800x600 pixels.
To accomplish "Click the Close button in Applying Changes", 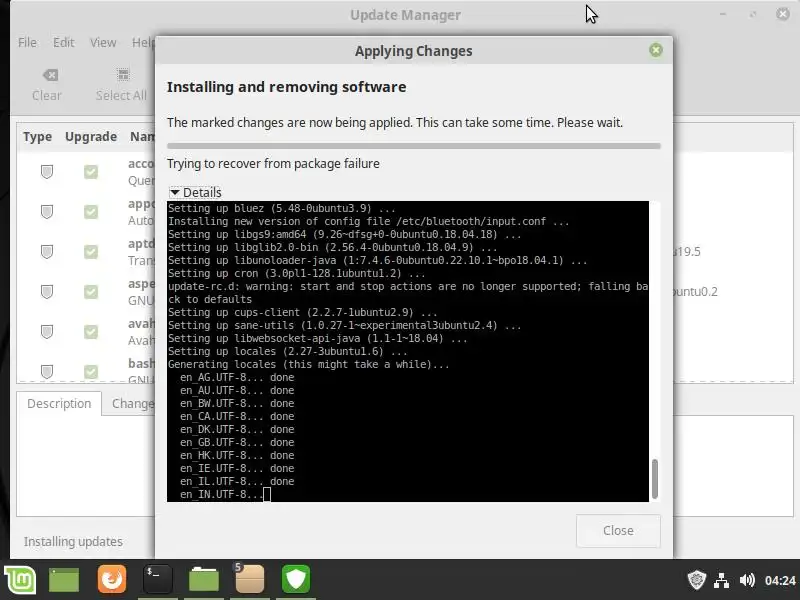I will [x=618, y=531].
